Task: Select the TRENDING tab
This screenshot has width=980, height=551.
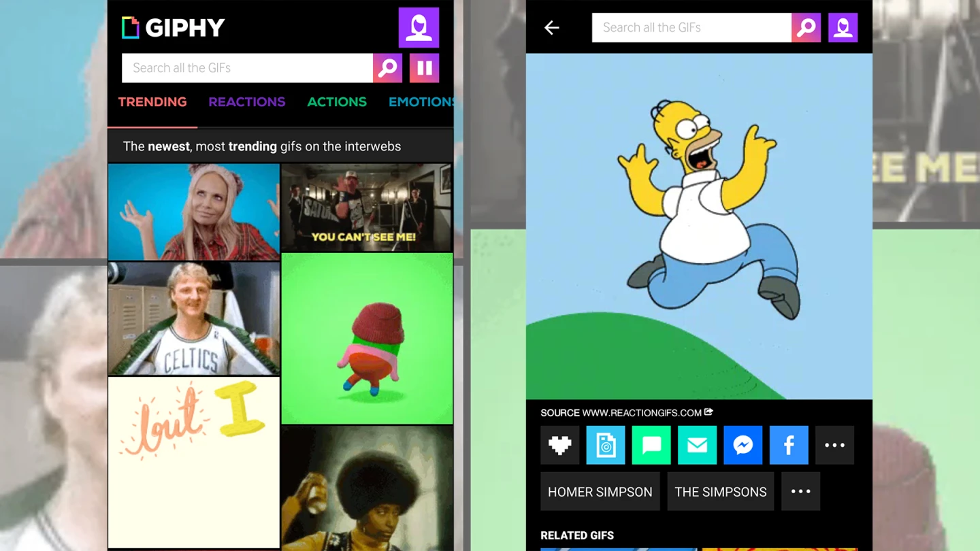Action: click(152, 102)
